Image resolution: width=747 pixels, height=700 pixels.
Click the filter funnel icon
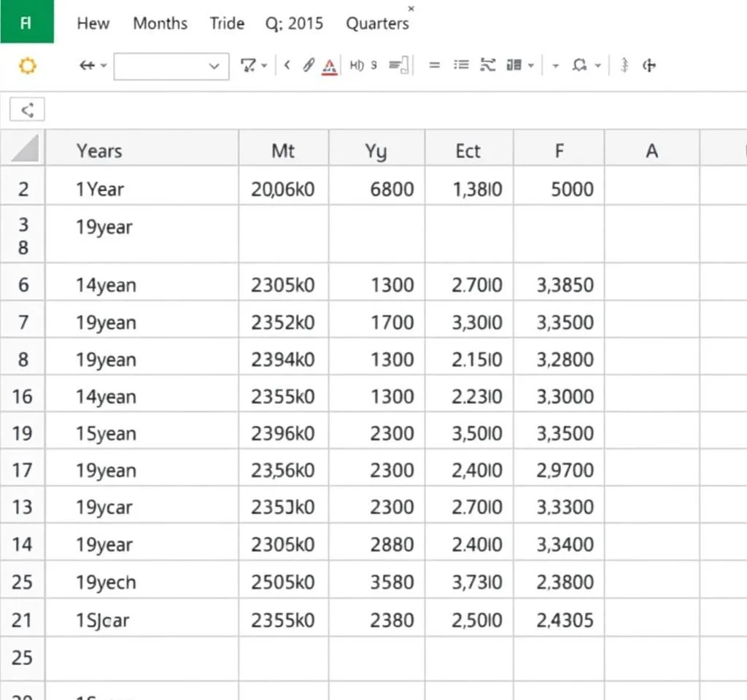pyautogui.click(x=248, y=66)
